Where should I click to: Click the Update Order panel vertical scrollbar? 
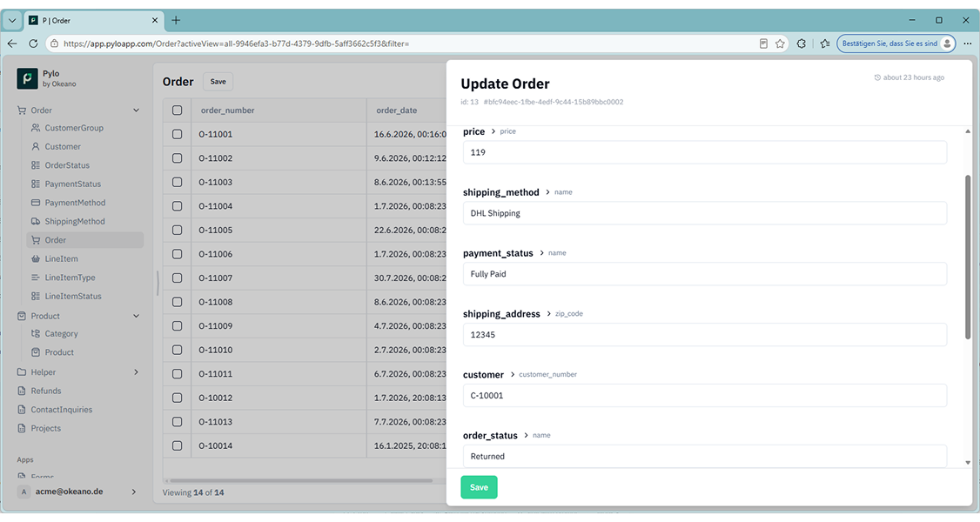[968, 256]
